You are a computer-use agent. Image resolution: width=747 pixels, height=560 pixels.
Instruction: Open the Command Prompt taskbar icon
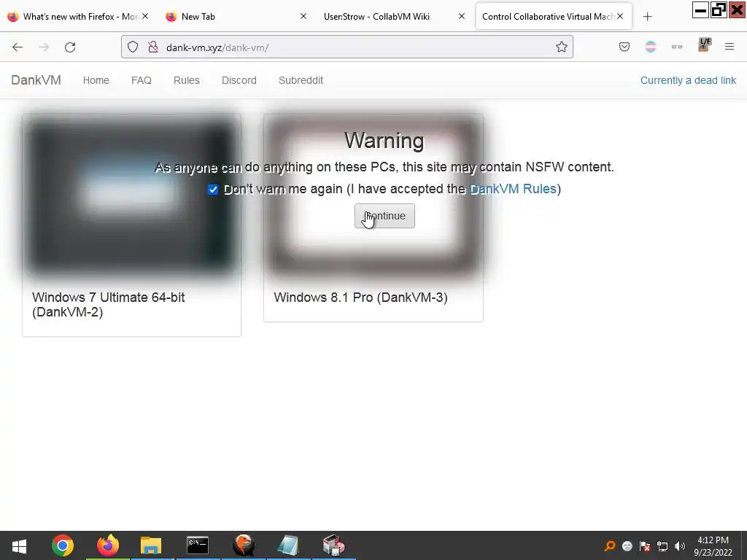point(198,545)
